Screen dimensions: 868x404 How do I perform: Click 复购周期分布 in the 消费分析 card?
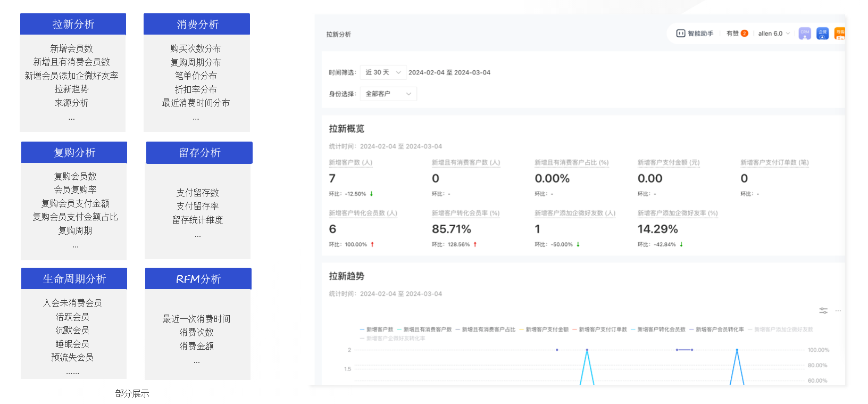click(x=196, y=62)
